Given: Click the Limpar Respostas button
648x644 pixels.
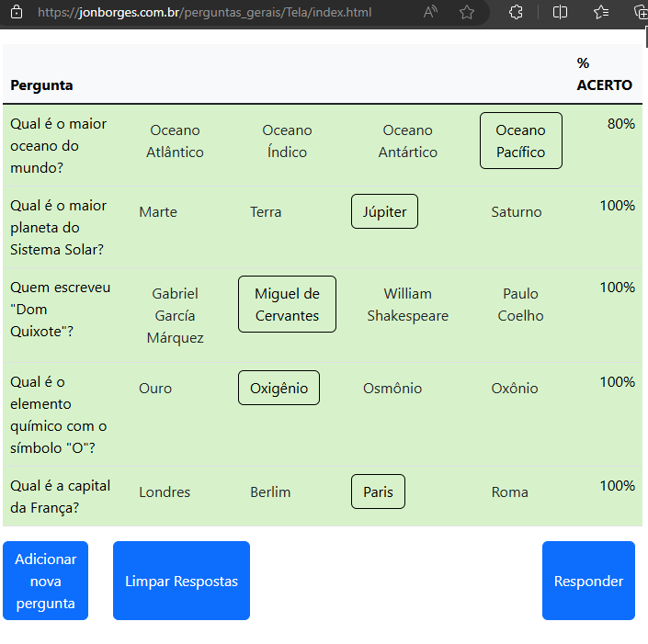Looking at the screenshot, I should [x=181, y=581].
